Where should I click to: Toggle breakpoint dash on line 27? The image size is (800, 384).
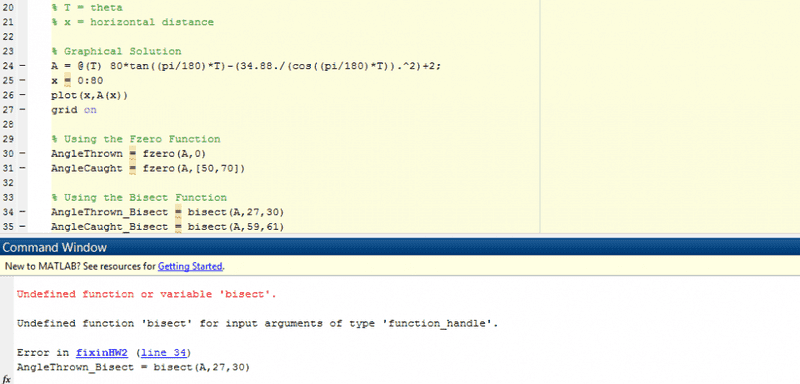pyautogui.click(x=22, y=110)
